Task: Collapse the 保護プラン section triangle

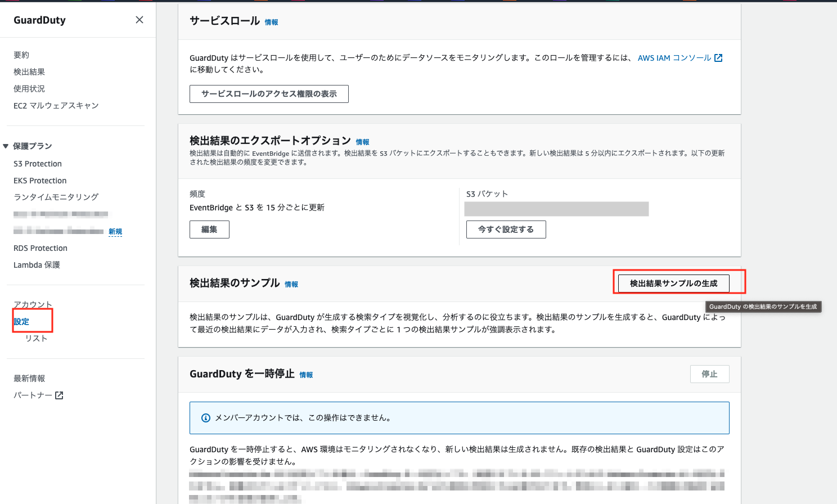Action: 6,146
